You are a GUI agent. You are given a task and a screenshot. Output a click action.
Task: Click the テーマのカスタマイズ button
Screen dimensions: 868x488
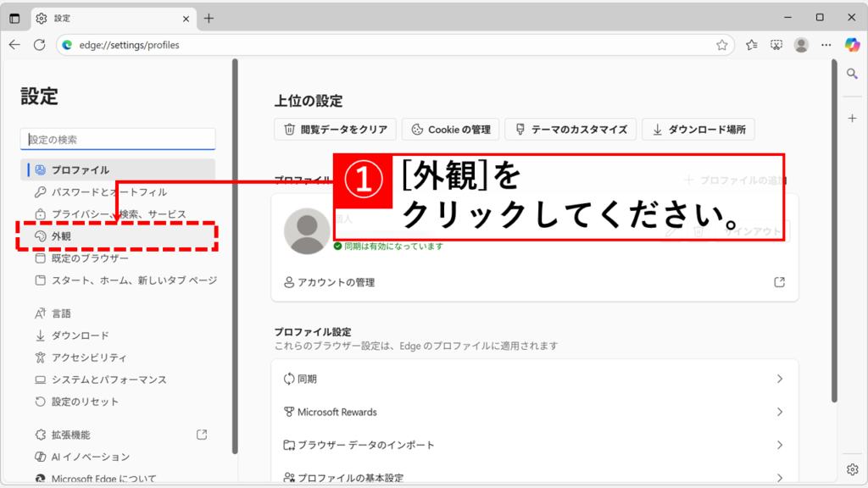[570, 129]
